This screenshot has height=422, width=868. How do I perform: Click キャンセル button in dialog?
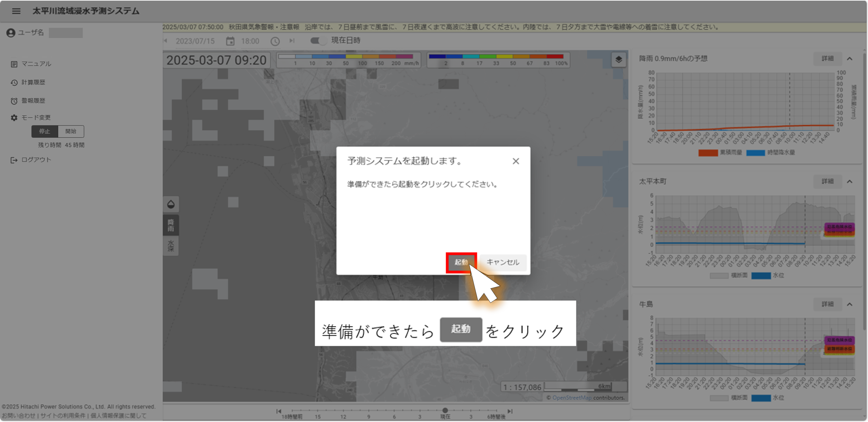(503, 262)
